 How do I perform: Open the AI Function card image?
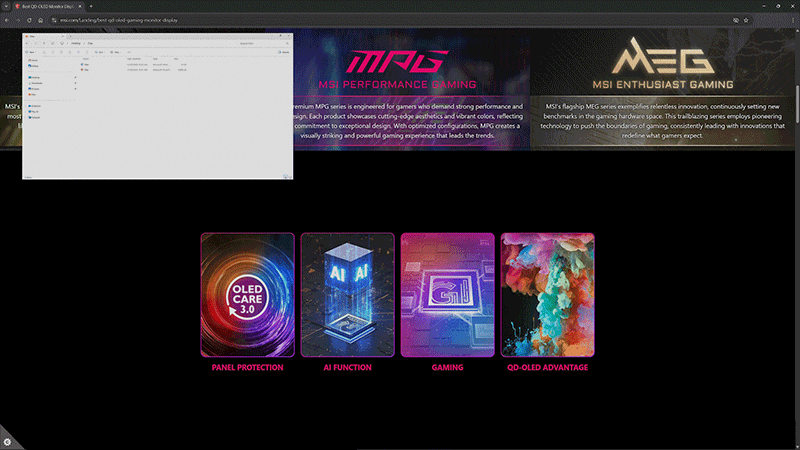click(347, 295)
